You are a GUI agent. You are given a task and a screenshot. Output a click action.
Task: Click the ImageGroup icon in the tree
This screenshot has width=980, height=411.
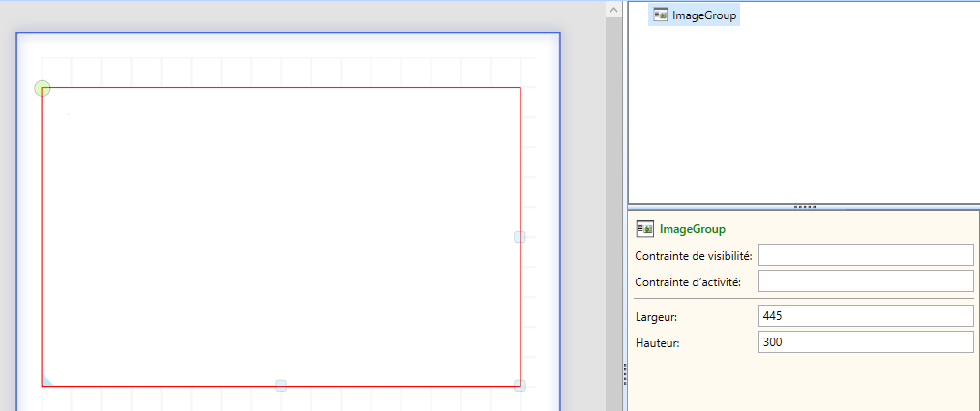tap(661, 15)
